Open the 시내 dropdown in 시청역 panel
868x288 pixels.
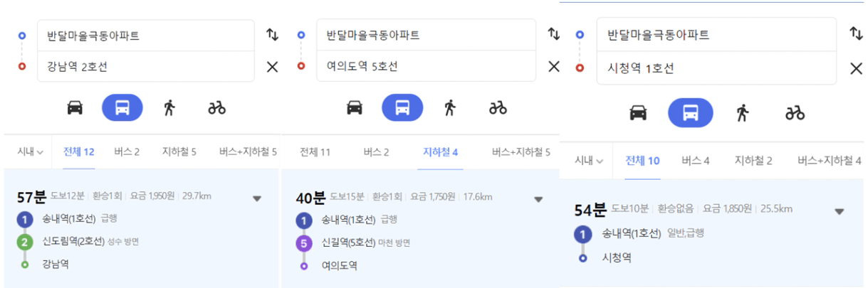click(589, 161)
